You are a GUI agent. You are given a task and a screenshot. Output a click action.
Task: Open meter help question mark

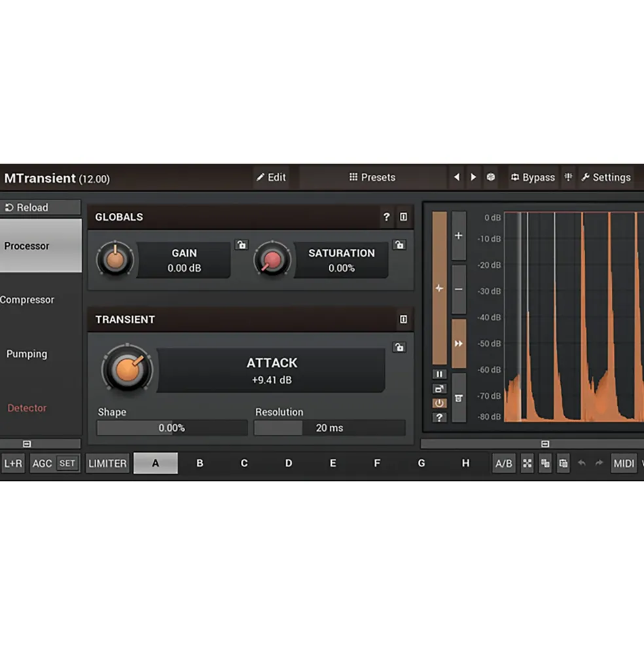439,418
